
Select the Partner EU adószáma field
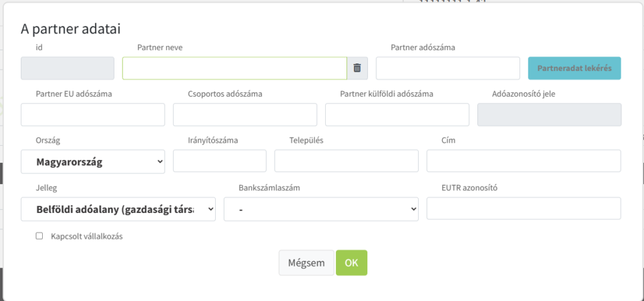(92, 115)
